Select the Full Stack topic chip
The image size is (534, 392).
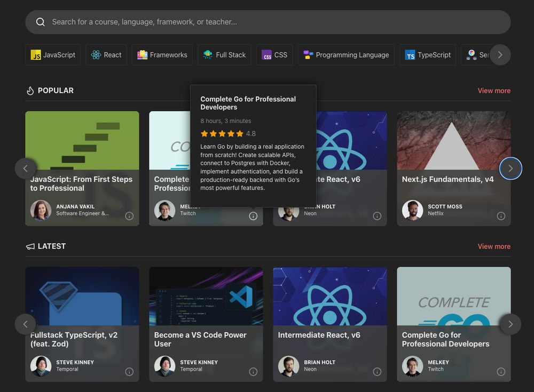pyautogui.click(x=224, y=55)
